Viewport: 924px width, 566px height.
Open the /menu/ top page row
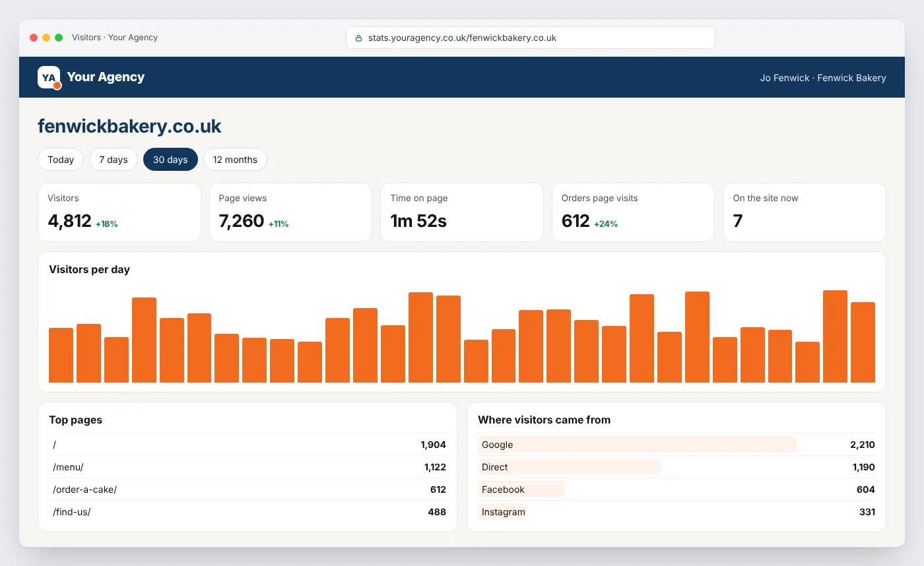[247, 467]
